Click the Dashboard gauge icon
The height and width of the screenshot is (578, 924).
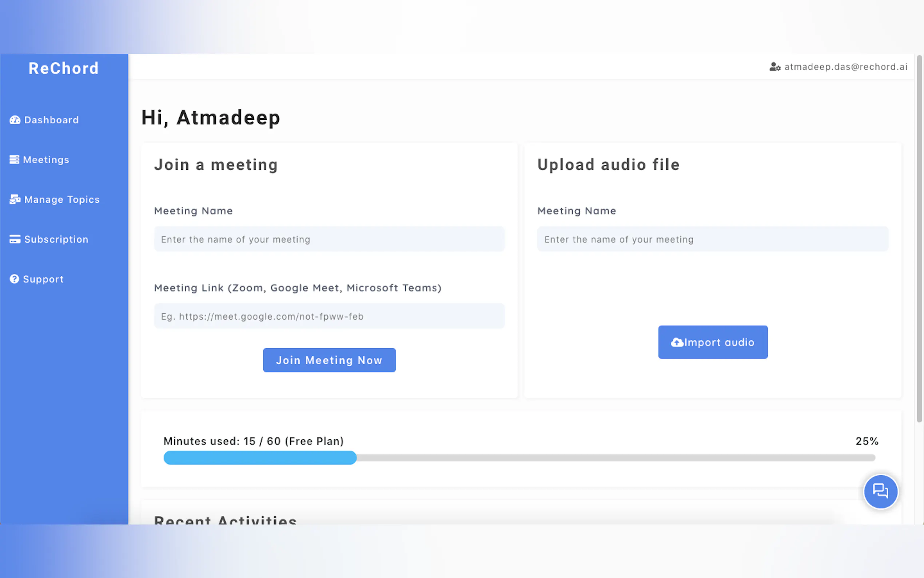coord(15,120)
